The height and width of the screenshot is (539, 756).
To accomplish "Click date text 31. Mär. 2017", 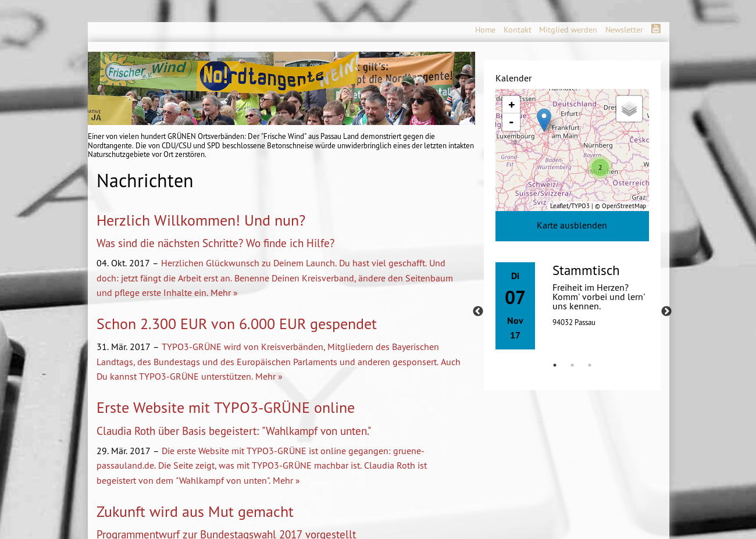I will click(x=123, y=347).
